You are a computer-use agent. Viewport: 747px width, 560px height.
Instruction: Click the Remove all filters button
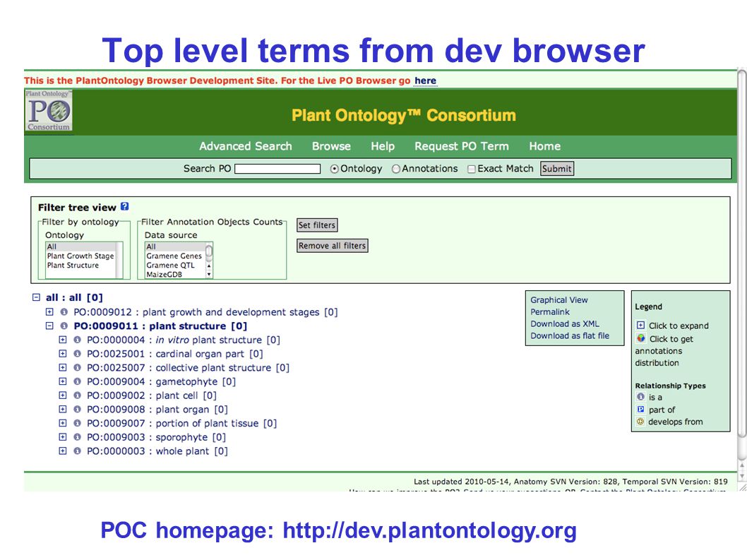[x=332, y=246]
